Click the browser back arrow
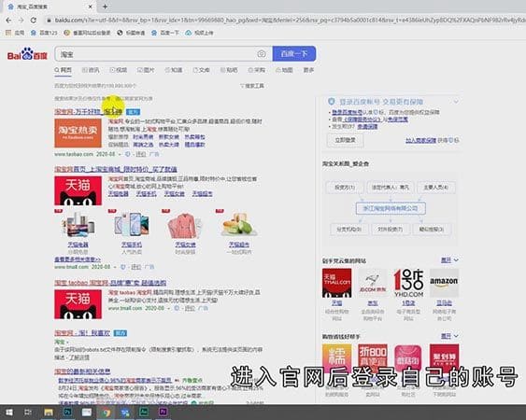 click(x=8, y=21)
